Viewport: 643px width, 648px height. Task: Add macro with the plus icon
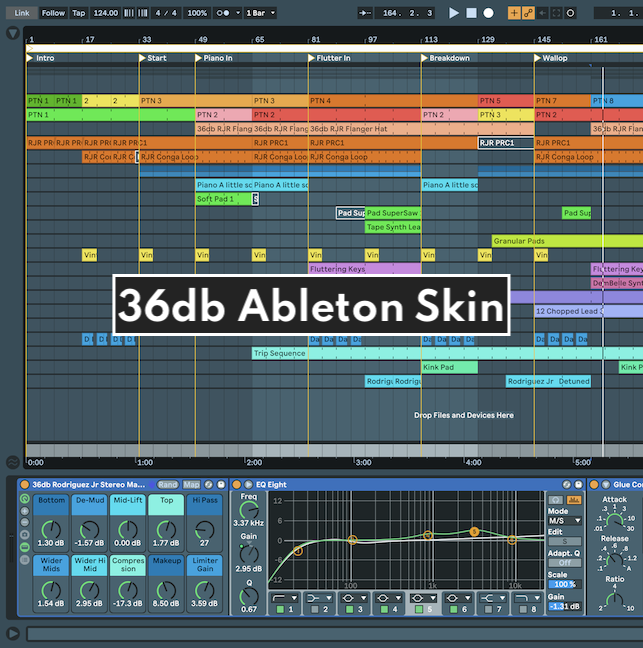[x=25, y=511]
